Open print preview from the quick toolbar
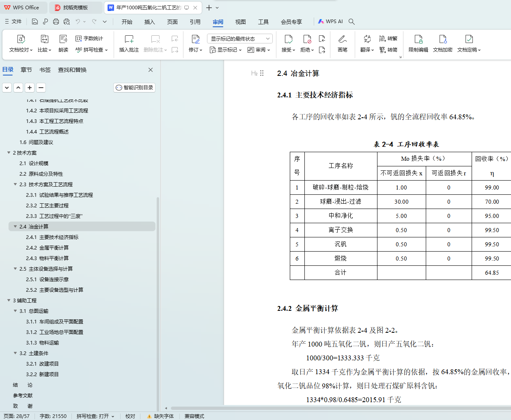 (67, 22)
